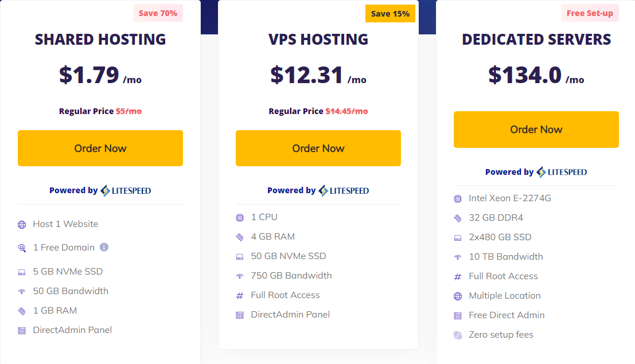Image resolution: width=635 pixels, height=364 pixels.
Task: Click the yellow Save 15% badge
Action: tap(391, 14)
